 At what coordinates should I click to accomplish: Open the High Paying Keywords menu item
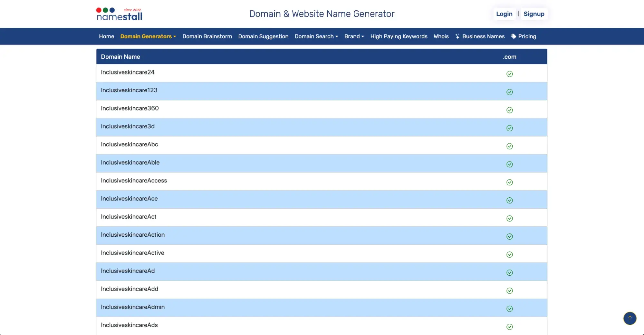[399, 36]
